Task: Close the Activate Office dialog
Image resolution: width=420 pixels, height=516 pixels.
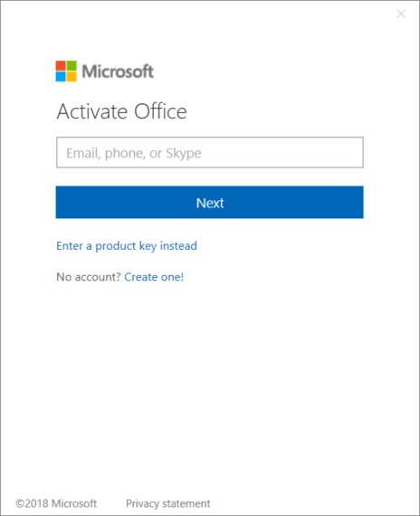Action: [401, 14]
